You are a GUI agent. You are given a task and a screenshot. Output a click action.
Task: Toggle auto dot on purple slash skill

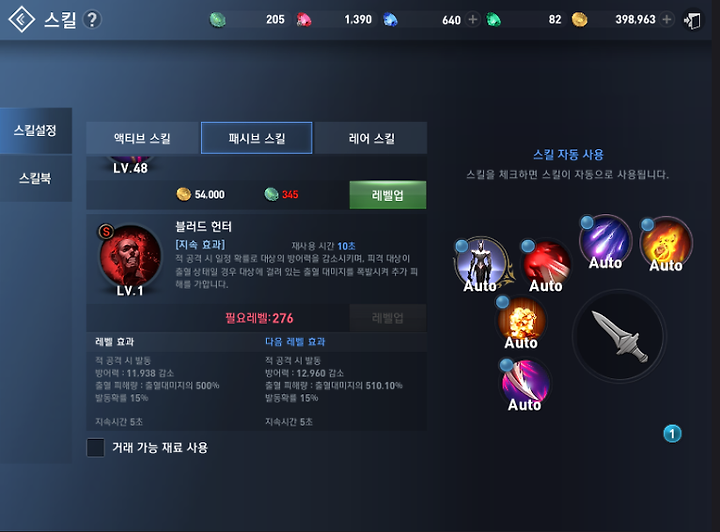(506, 365)
